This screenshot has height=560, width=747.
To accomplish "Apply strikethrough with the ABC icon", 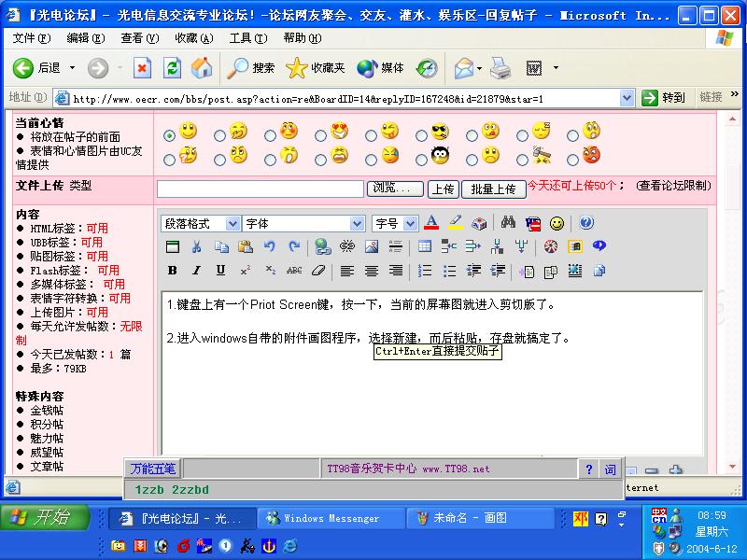I will click(294, 271).
